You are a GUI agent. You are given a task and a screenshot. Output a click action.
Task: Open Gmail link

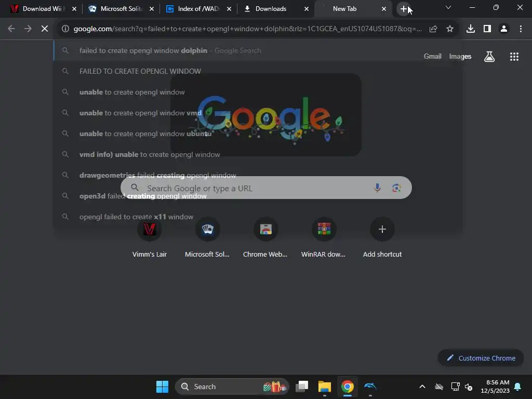pos(432,56)
